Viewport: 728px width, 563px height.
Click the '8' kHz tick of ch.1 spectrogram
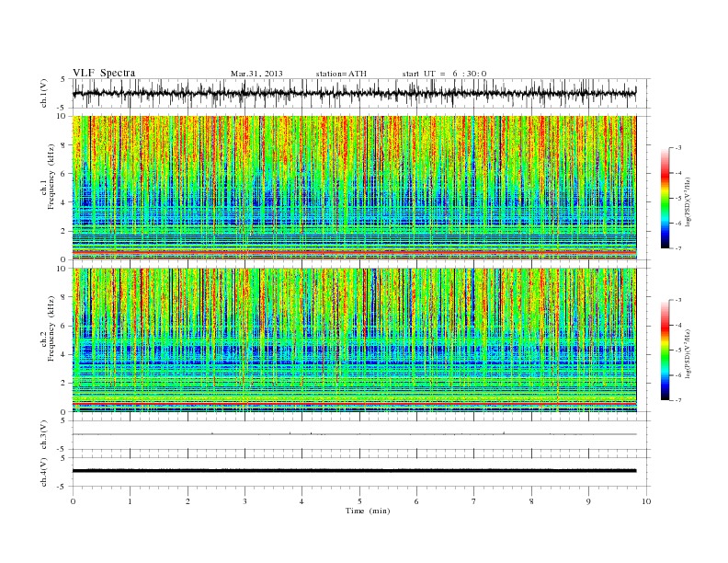click(64, 145)
